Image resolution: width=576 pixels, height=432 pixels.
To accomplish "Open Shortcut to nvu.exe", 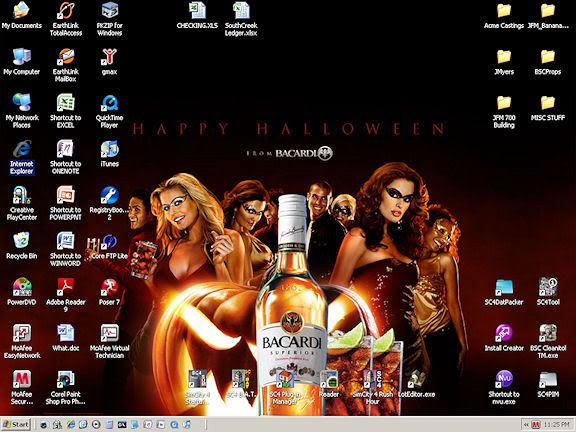I will coord(504,388).
